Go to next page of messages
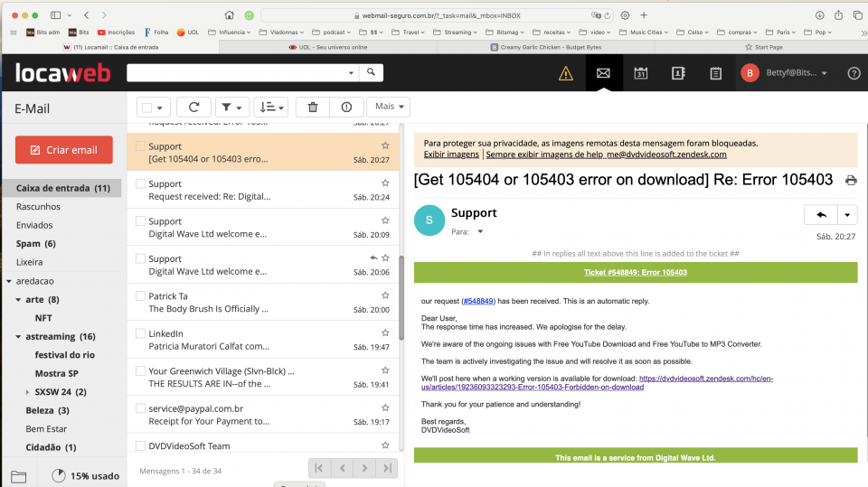The height and width of the screenshot is (487, 868). pyautogui.click(x=364, y=468)
